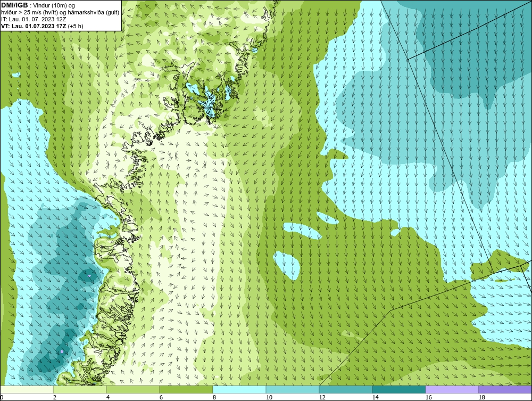Screen dimensions: 532x401
Task: Click the 16–18 m/s lavender legend swatch
Action: (452, 389)
